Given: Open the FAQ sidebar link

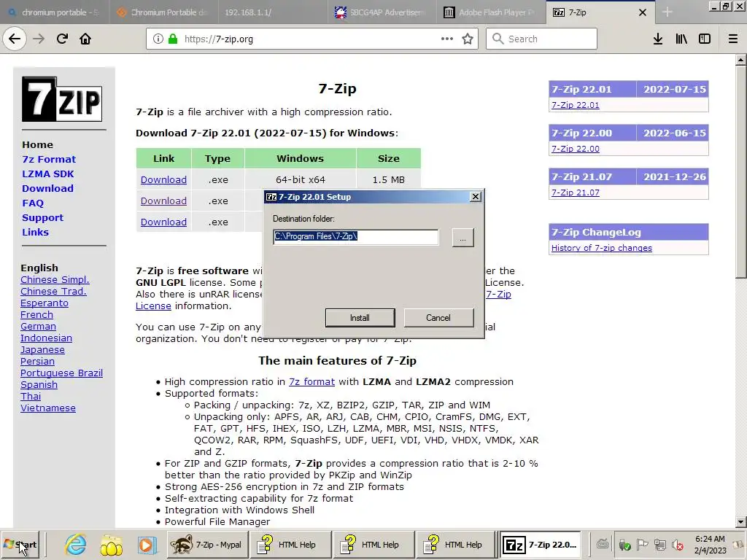Looking at the screenshot, I should pyautogui.click(x=32, y=203).
